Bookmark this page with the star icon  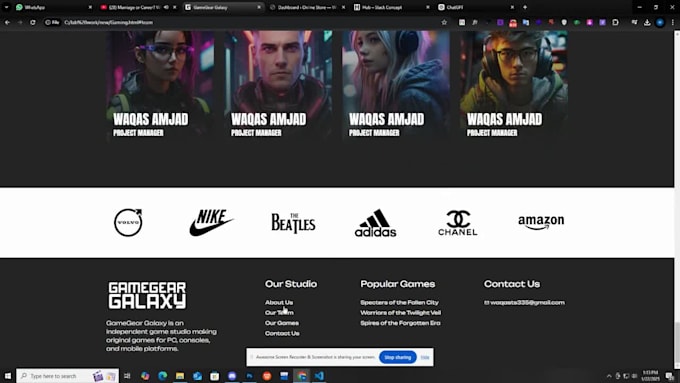point(444,22)
